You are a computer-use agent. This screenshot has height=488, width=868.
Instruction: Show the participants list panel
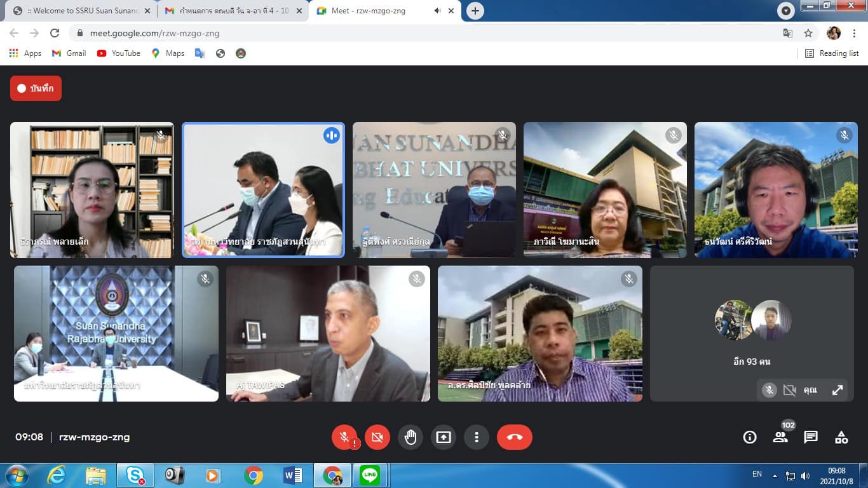click(780, 437)
